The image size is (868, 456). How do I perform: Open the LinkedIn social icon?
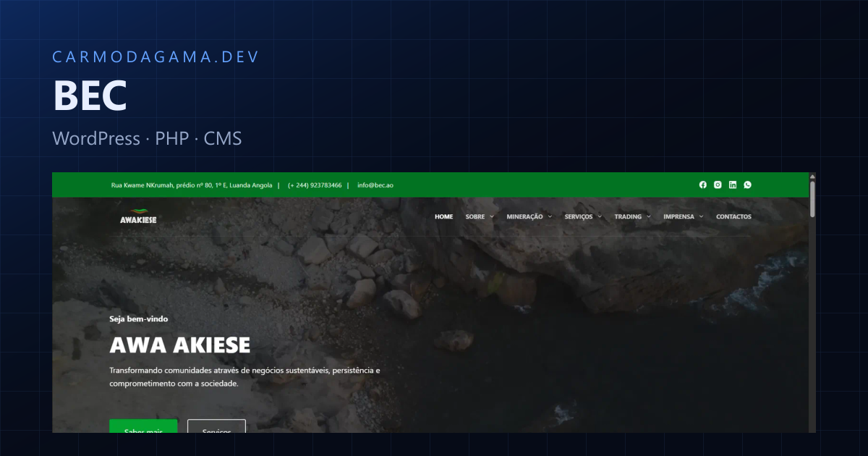click(x=733, y=185)
